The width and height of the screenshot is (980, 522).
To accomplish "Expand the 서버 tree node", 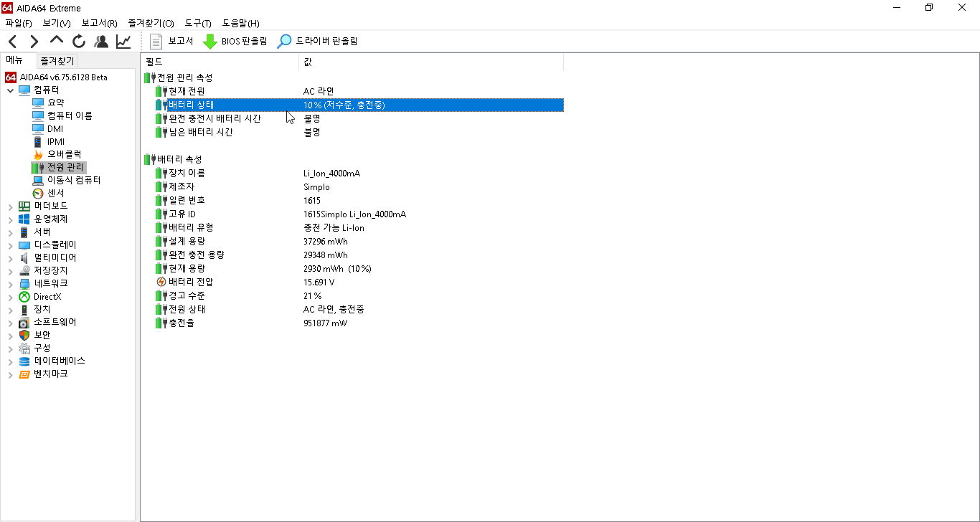I will click(10, 232).
